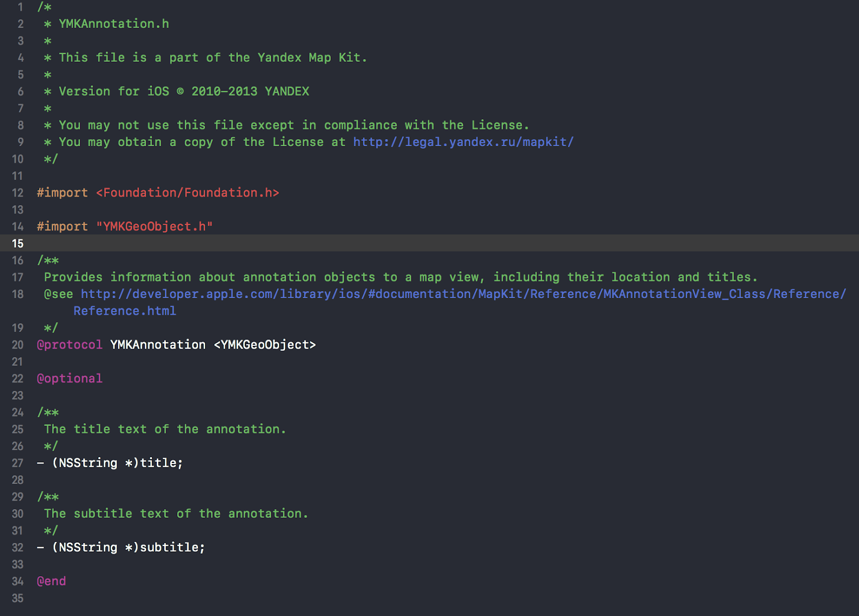The width and height of the screenshot is (859, 616).
Task: Select the #import directive on line 12
Action: click(62, 192)
